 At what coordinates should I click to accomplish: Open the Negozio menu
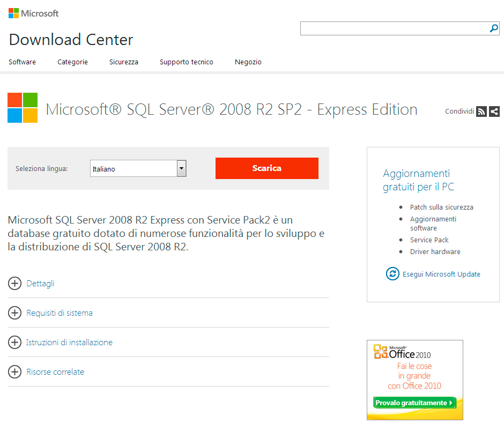click(x=248, y=62)
